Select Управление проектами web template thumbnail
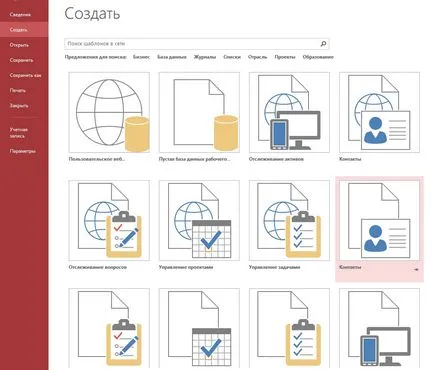This screenshot has height=370, width=434. click(199, 220)
